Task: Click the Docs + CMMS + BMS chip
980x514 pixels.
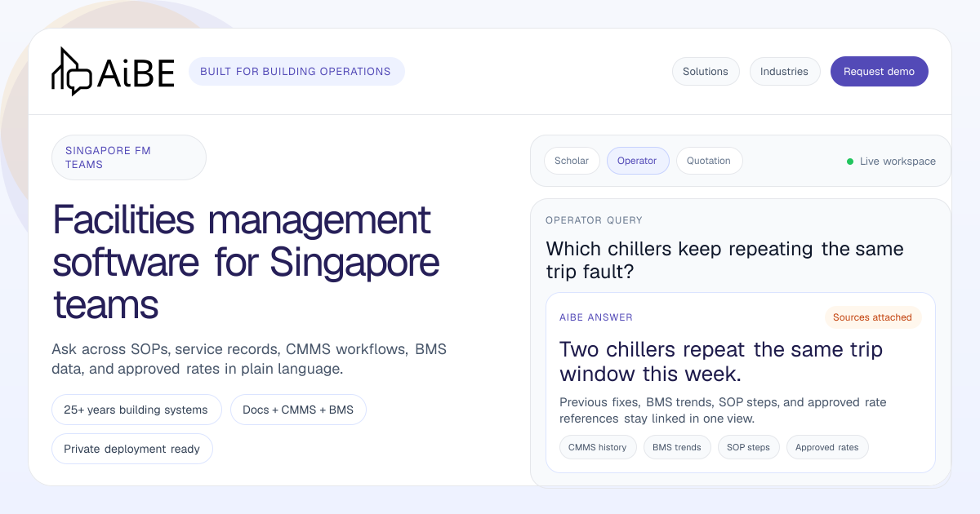Action: [x=298, y=410]
